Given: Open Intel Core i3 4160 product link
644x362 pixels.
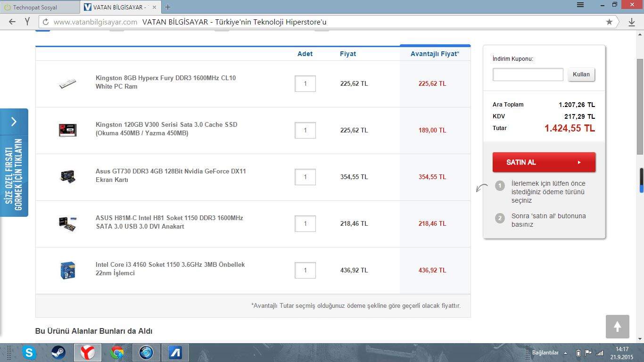Looking at the screenshot, I should (x=170, y=269).
